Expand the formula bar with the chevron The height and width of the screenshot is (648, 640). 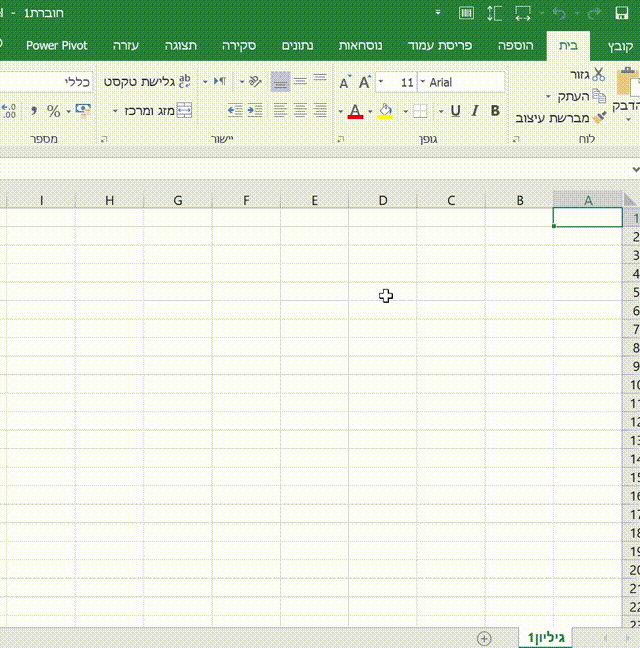click(x=635, y=169)
